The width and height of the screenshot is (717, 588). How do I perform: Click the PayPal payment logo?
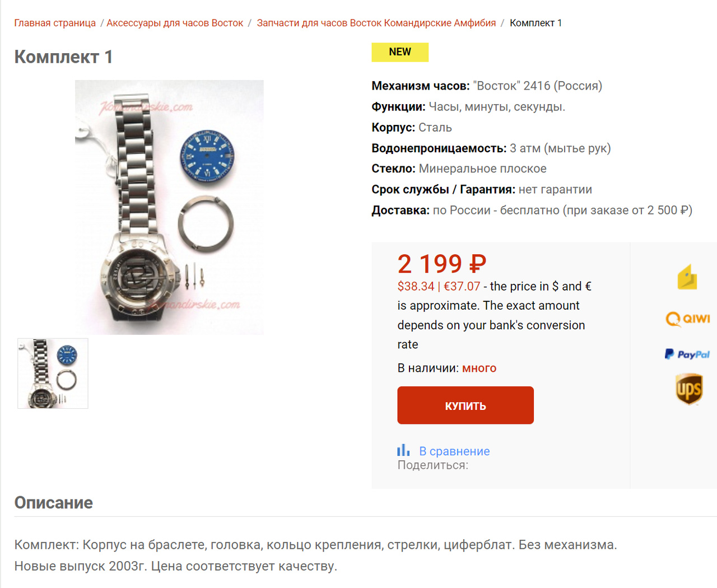click(x=687, y=354)
